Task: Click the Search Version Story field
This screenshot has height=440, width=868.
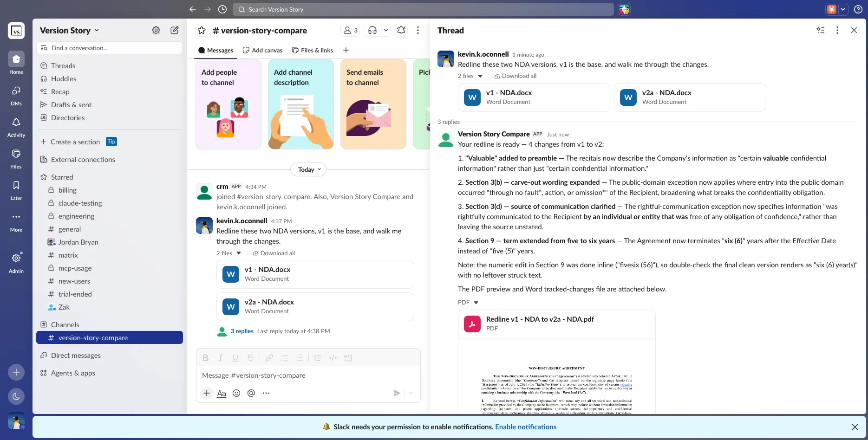Action: (423, 9)
